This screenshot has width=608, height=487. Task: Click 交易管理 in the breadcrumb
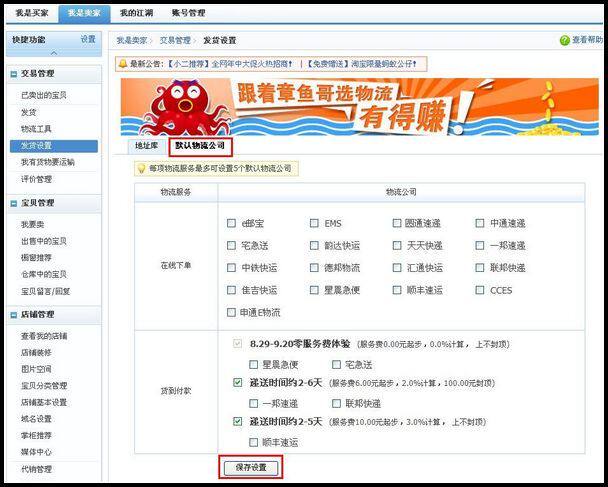(175, 40)
